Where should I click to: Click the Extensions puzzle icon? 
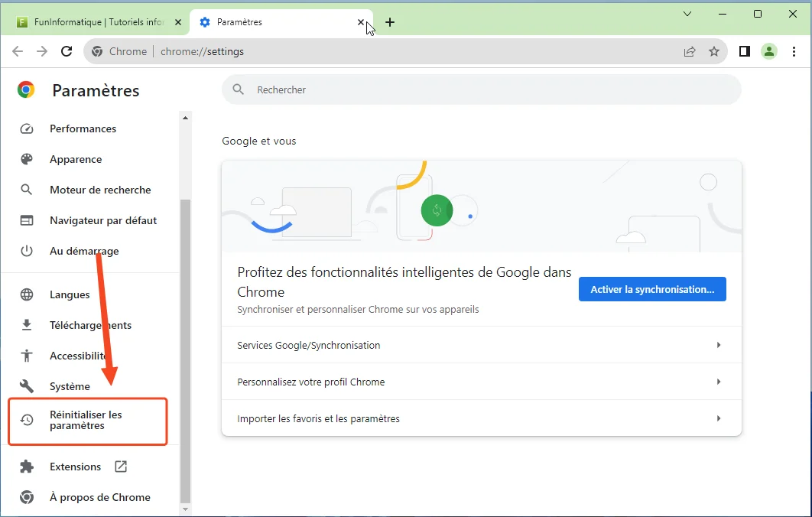[27, 467]
